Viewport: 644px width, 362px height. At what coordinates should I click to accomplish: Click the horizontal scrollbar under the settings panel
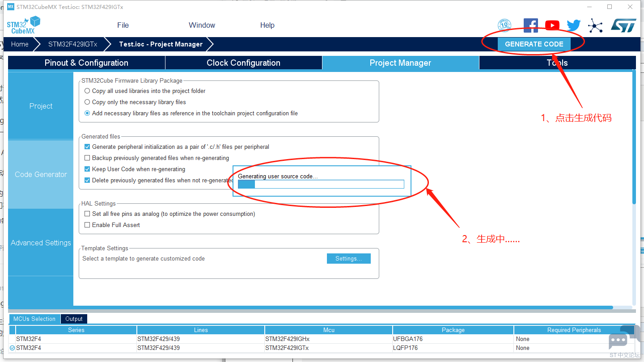coord(310,307)
